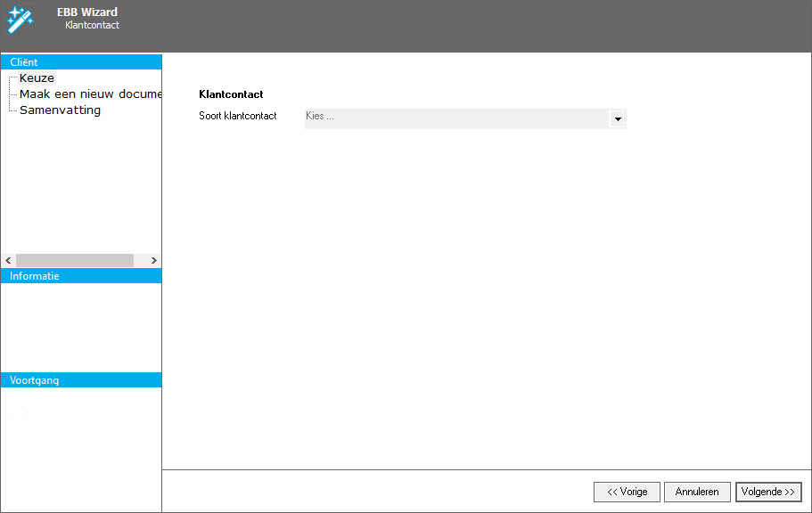Continue with the 'Volgende >>' button
The image size is (812, 513).
click(767, 492)
